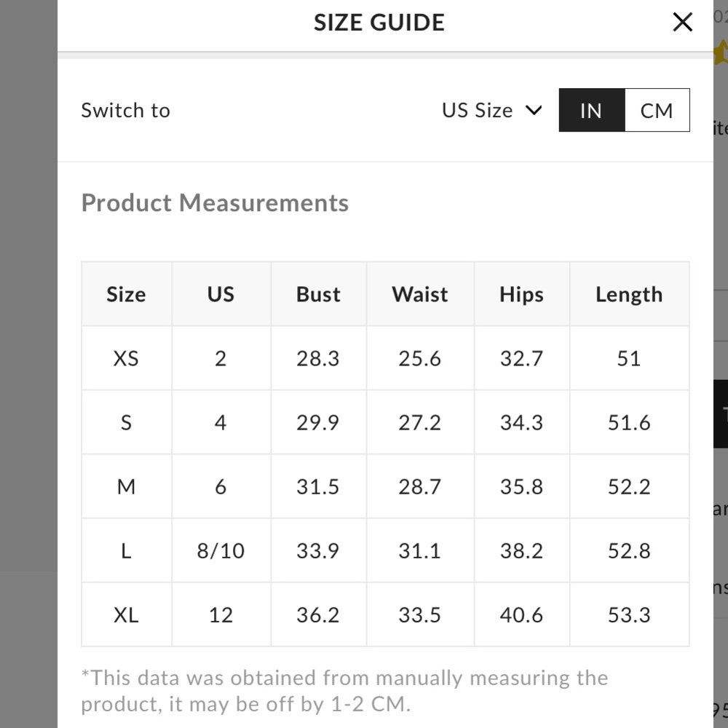This screenshot has width=728, height=728.
Task: Click the Size column header
Action: [126, 294]
